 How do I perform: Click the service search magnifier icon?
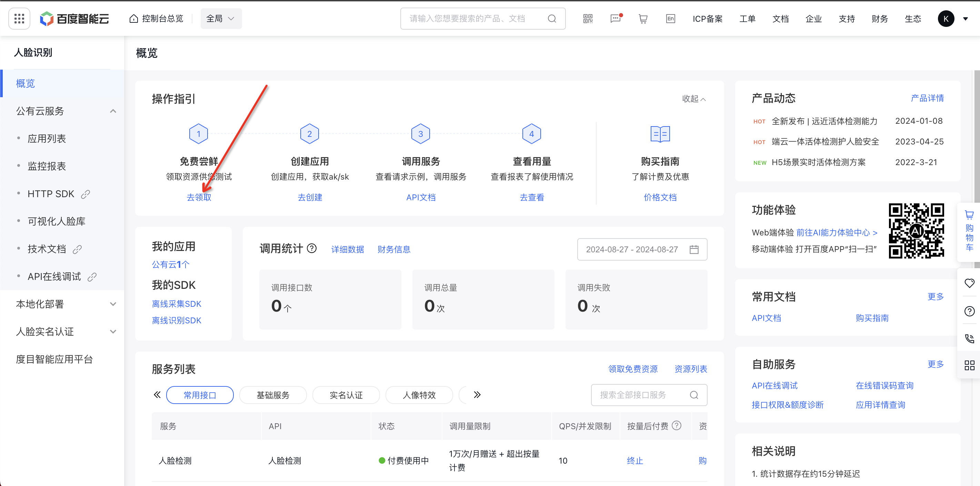[x=693, y=395]
